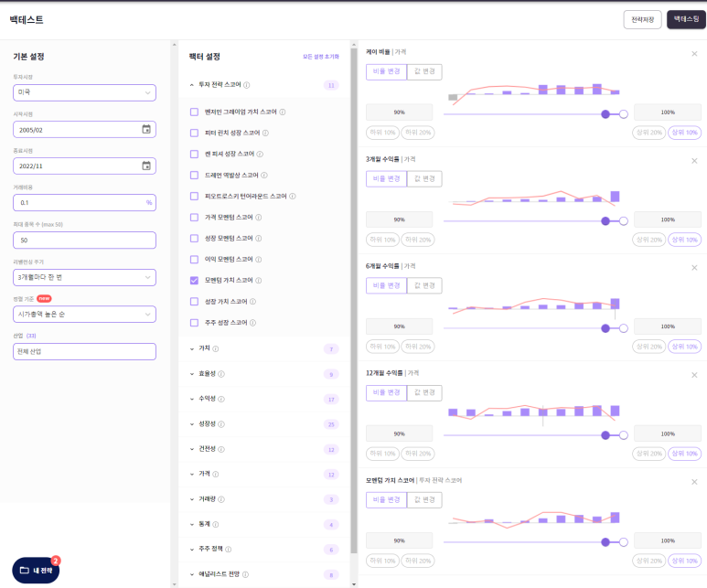Switch to 값 변경 in 6개월 수익률
Screen dimensions: 707x588
coord(424,285)
